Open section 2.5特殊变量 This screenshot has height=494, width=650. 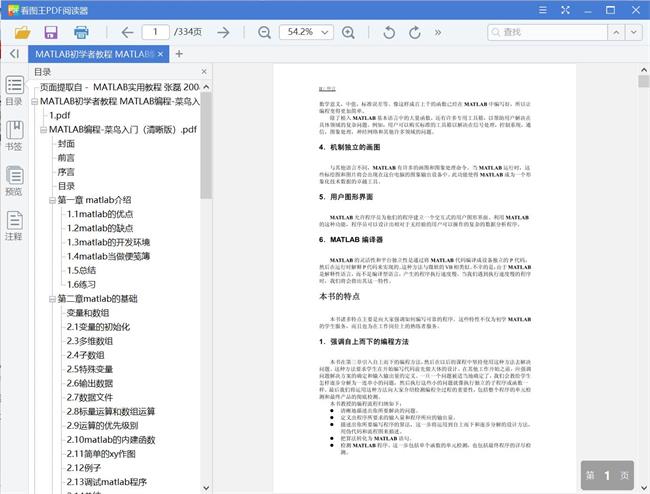[90, 369]
